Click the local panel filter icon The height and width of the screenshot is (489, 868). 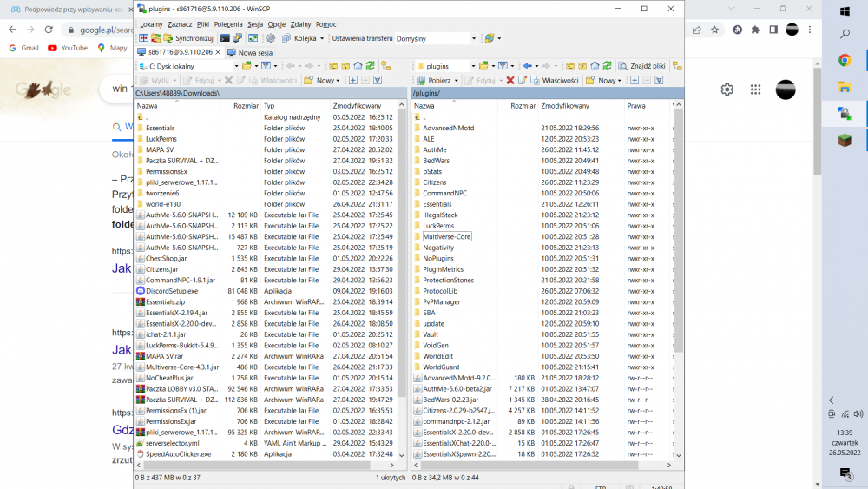click(266, 66)
